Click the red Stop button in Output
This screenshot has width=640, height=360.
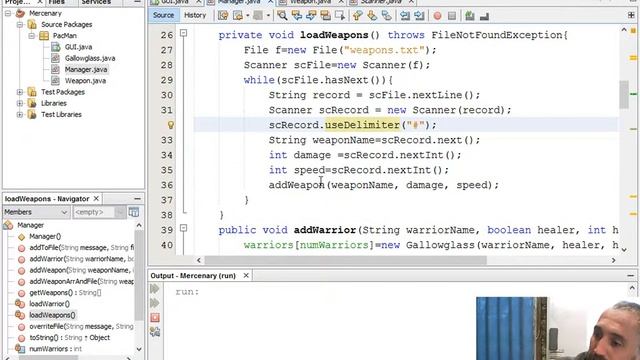155,317
